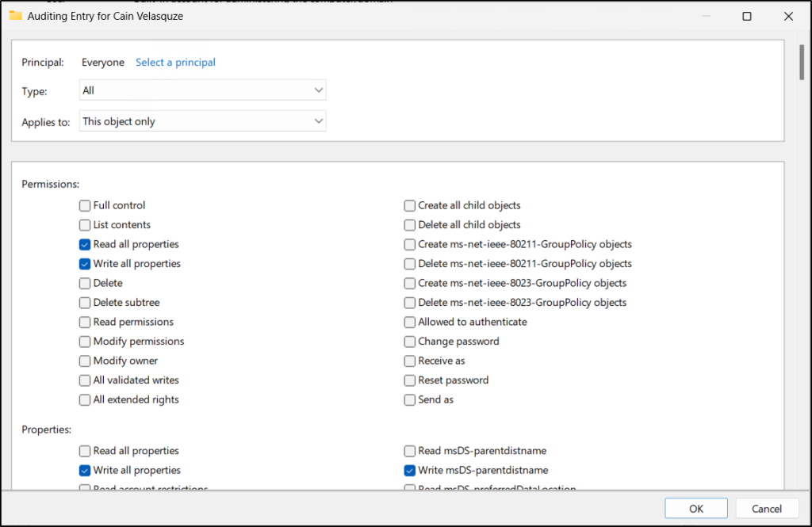Enable the Full control checkbox
Image resolution: width=812 pixels, height=527 pixels.
85,206
